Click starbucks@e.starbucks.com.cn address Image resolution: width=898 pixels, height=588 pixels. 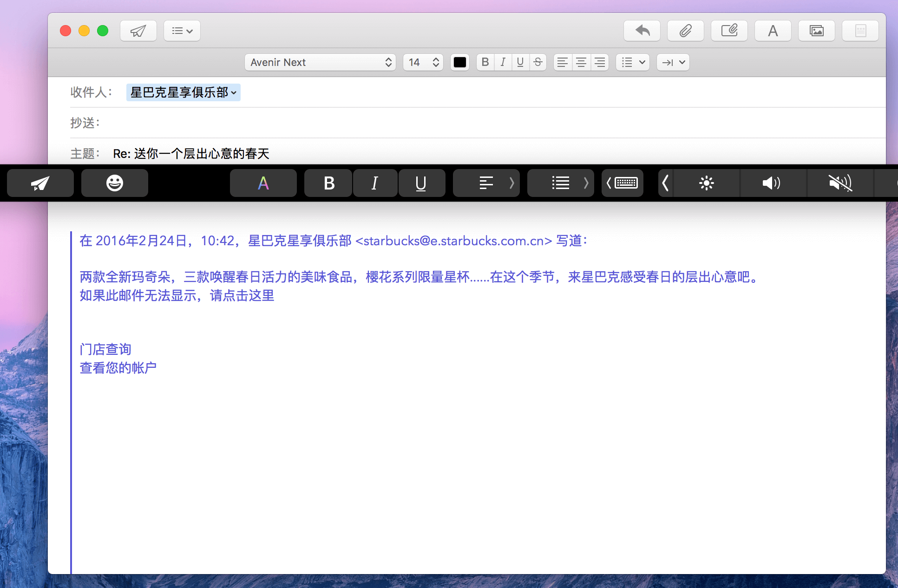pyautogui.click(x=453, y=241)
